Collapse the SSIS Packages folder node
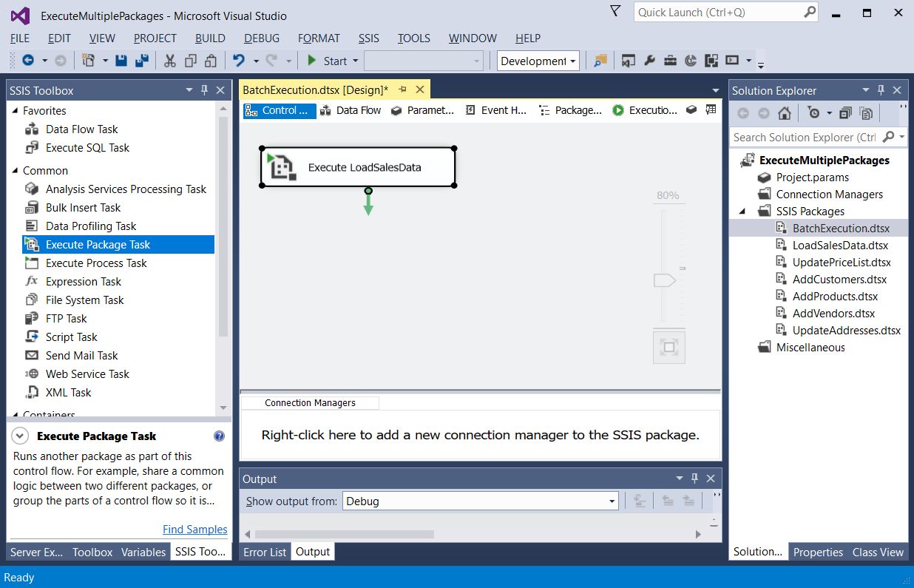Screen dimensions: 914x588 [x=743, y=211]
